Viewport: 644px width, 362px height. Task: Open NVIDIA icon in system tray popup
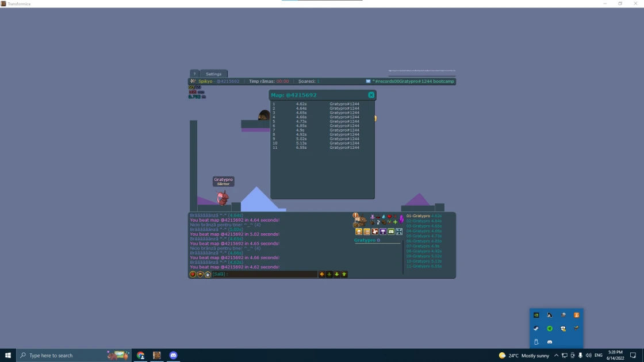click(x=536, y=315)
